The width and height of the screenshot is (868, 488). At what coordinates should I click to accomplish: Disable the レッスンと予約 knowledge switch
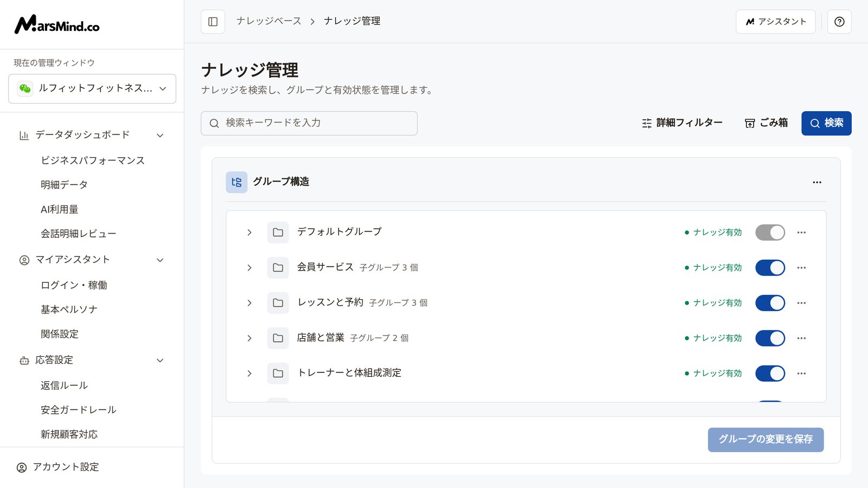tap(770, 303)
